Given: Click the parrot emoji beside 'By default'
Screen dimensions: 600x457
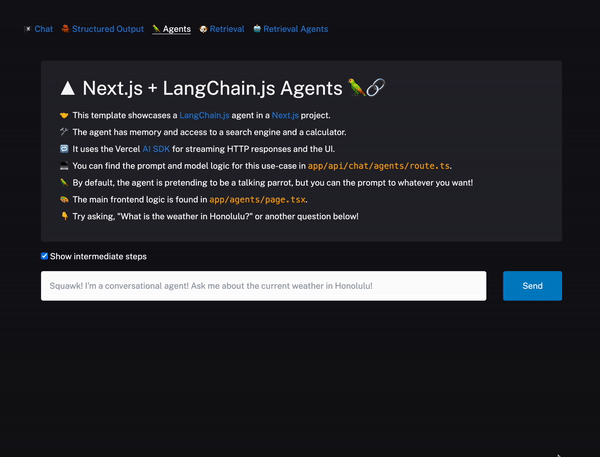Looking at the screenshot, I should click(64, 183).
